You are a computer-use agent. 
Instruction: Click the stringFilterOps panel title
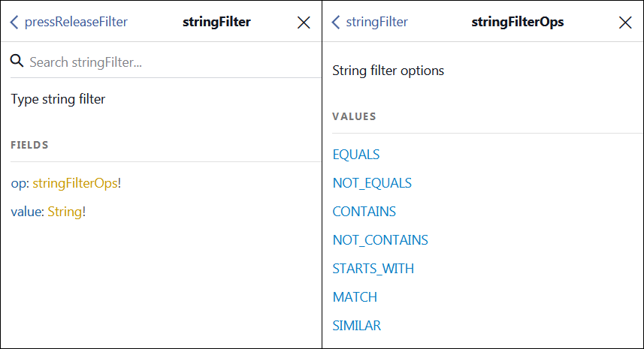pyautogui.click(x=518, y=22)
